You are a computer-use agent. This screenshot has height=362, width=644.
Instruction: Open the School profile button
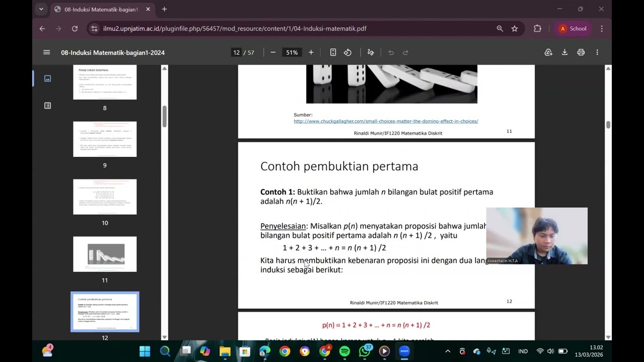point(573,29)
